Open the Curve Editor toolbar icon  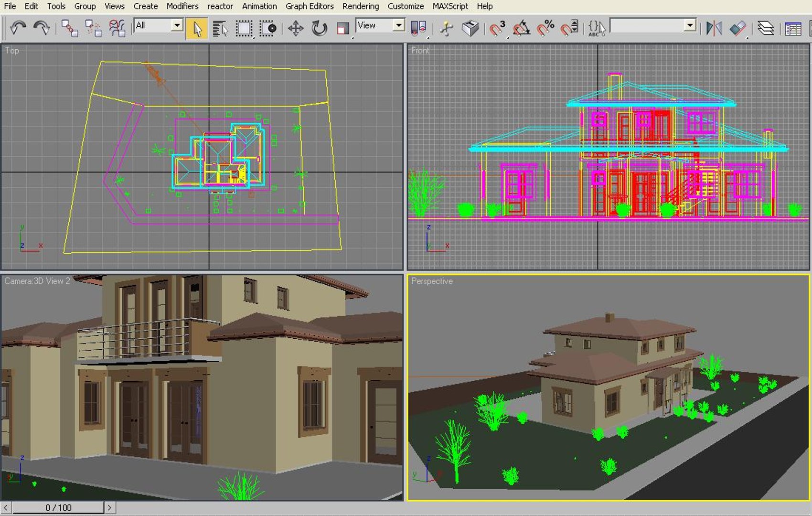pyautogui.click(x=793, y=28)
